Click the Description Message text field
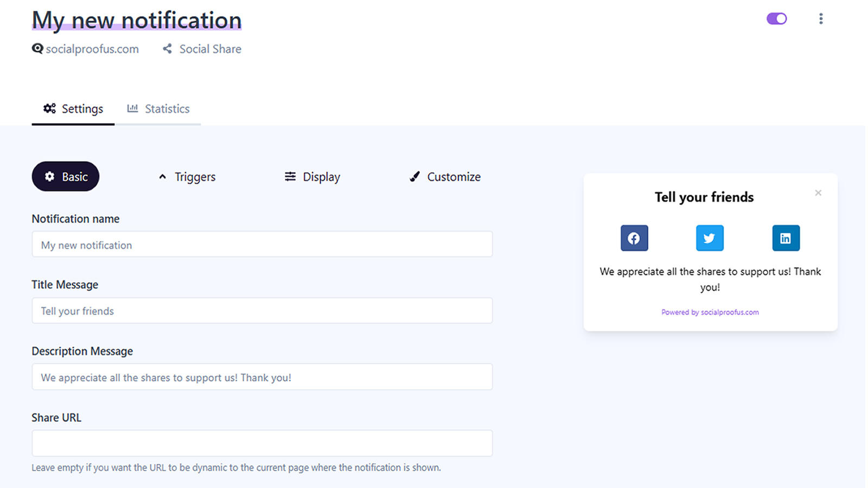The height and width of the screenshot is (488, 868). click(x=262, y=377)
